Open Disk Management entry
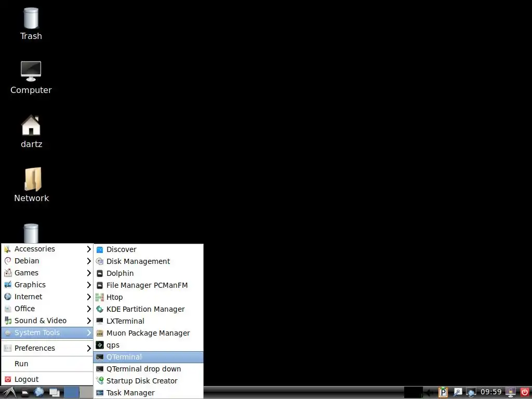This screenshot has height=399, width=532. point(148,262)
